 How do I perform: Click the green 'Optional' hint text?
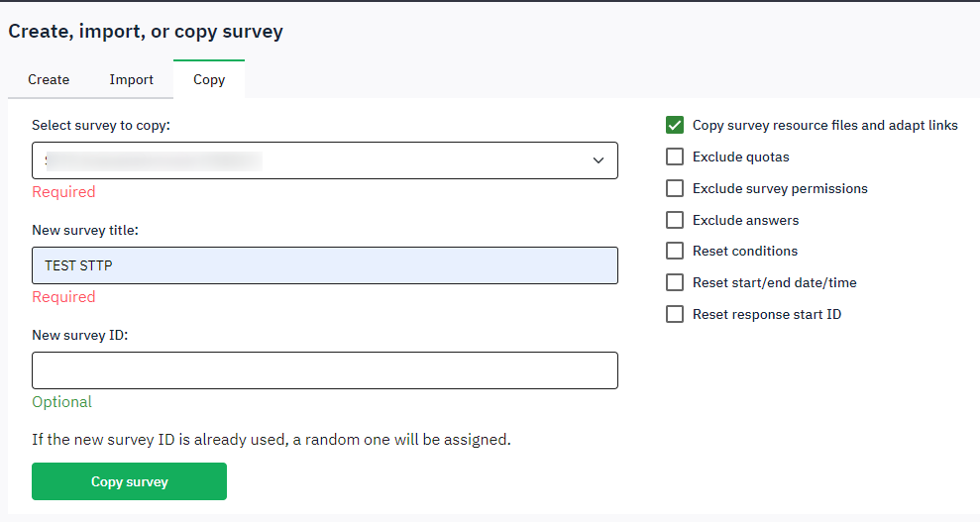coord(61,401)
